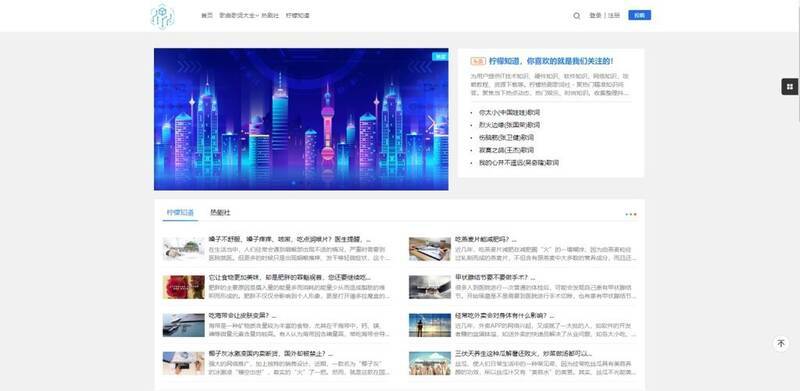Click the grid widget icon on right edge

[790, 87]
